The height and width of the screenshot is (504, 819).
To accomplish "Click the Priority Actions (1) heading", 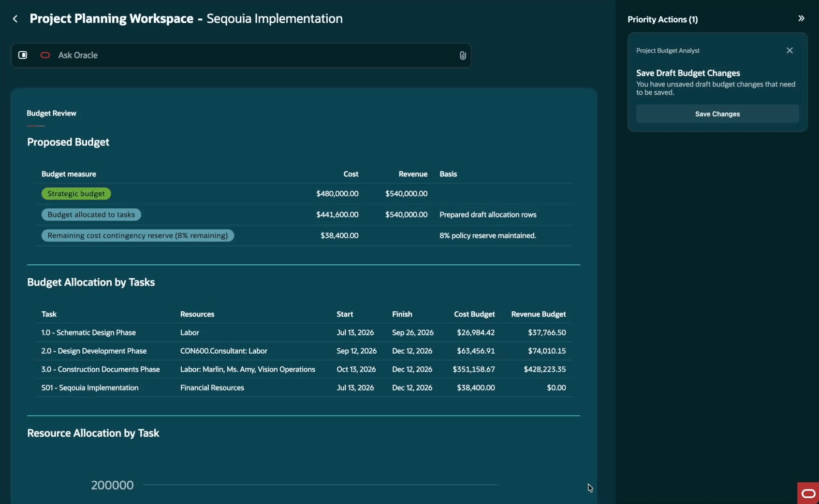I will pyautogui.click(x=662, y=19).
